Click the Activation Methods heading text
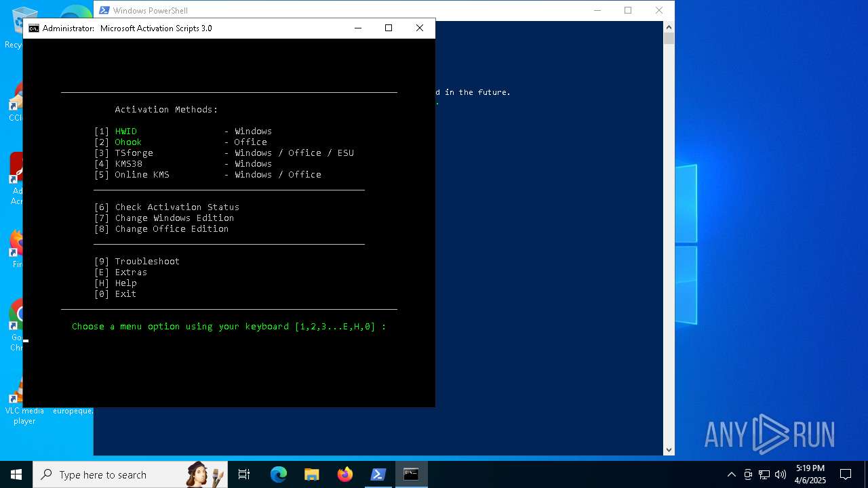The image size is (868, 488). pos(166,109)
